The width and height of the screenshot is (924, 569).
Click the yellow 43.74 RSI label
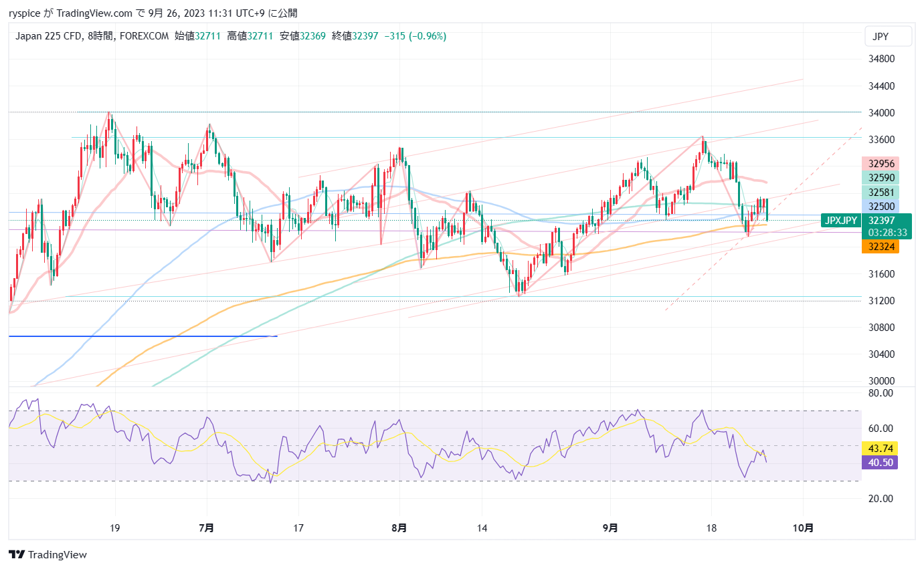[x=879, y=448]
